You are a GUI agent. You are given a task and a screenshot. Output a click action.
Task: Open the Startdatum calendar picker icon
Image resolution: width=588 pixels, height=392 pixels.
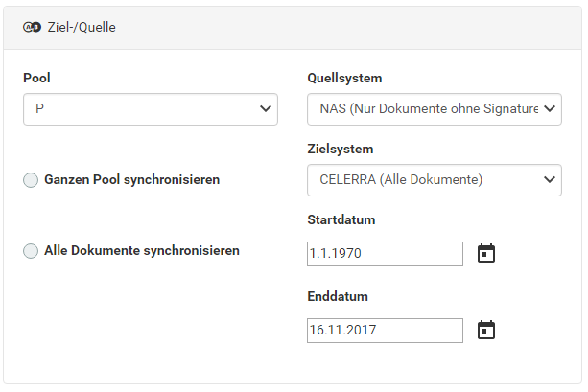click(x=486, y=253)
